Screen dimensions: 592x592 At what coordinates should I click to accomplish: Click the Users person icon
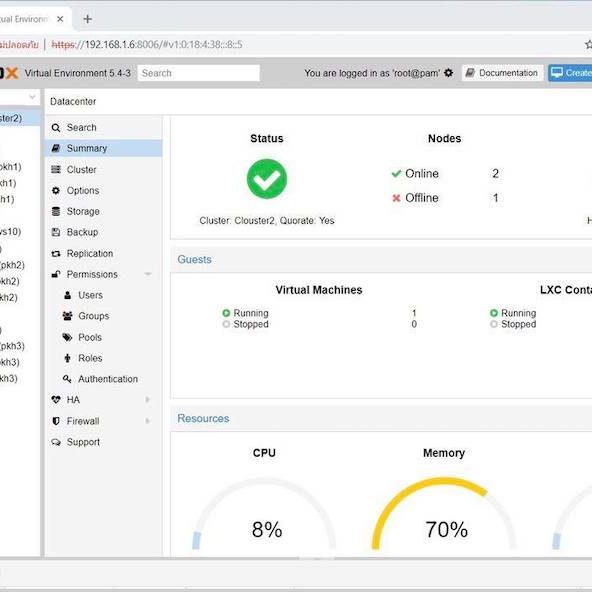click(68, 295)
